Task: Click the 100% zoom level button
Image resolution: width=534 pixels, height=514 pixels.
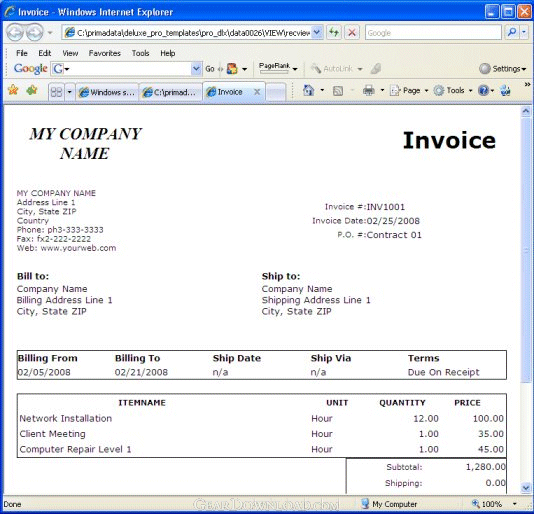Action: (x=487, y=504)
